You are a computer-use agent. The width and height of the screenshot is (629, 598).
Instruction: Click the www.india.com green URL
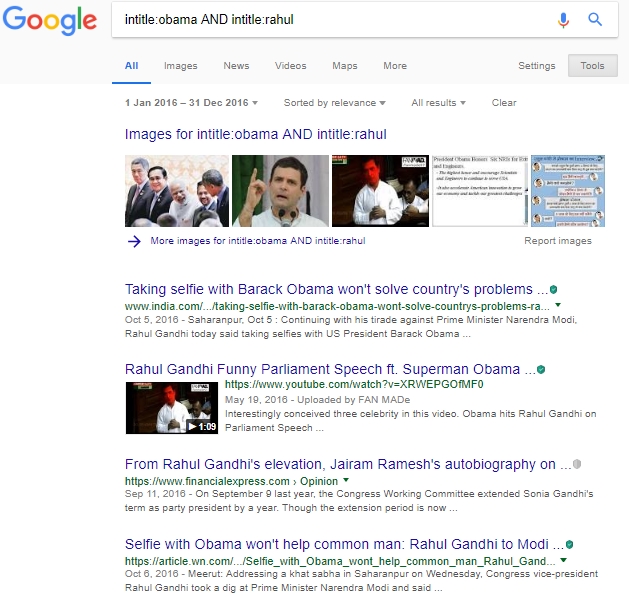(x=337, y=306)
